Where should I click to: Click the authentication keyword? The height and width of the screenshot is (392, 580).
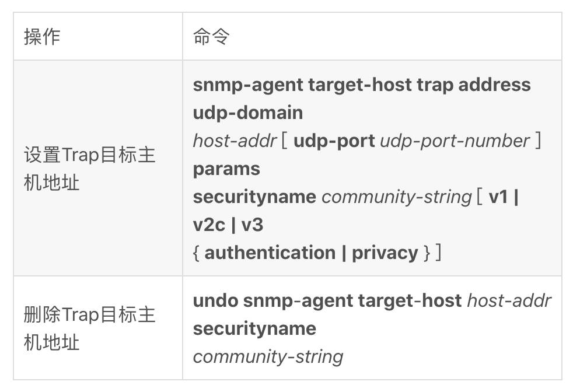tap(270, 253)
